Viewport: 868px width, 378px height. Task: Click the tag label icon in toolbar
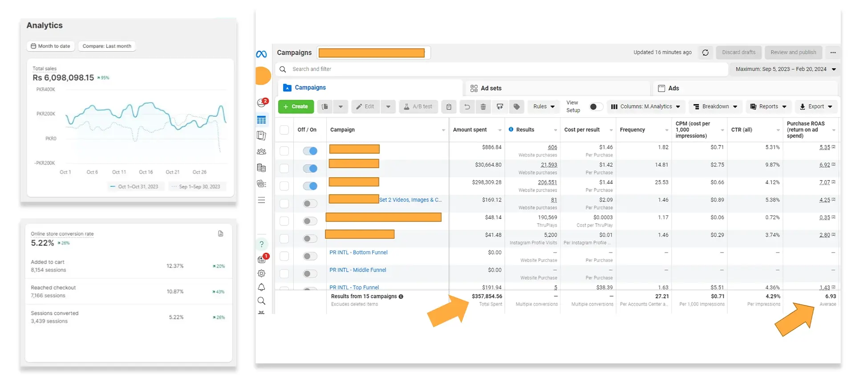516,107
